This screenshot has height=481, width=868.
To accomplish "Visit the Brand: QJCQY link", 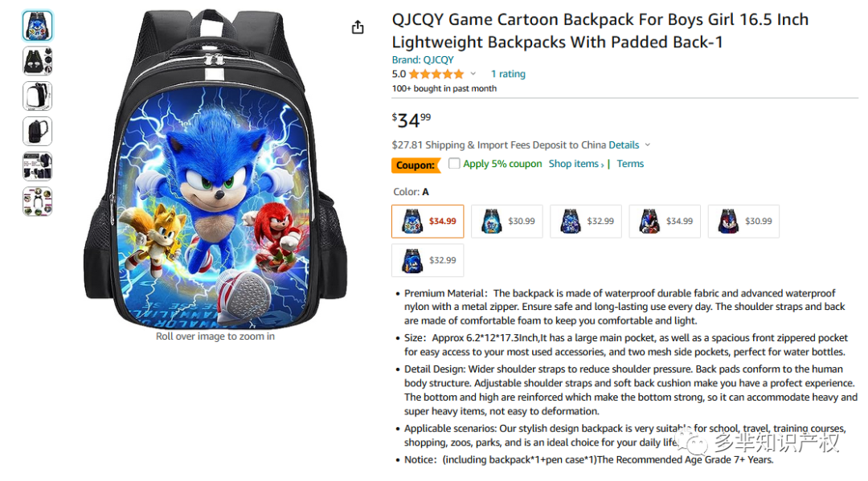I will (423, 59).
